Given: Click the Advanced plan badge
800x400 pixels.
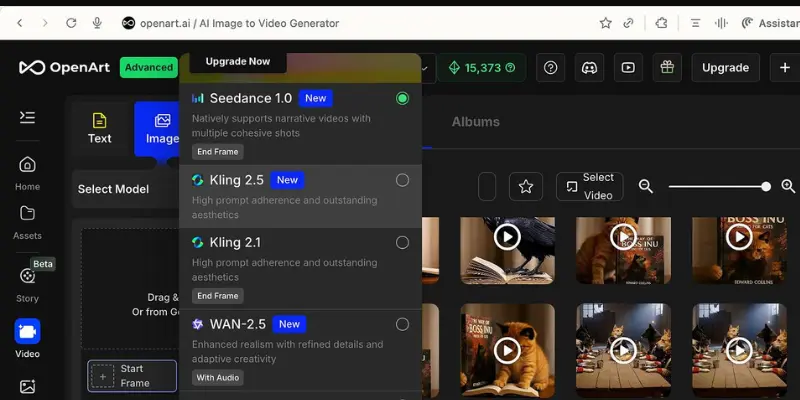Looking at the screenshot, I should (149, 67).
